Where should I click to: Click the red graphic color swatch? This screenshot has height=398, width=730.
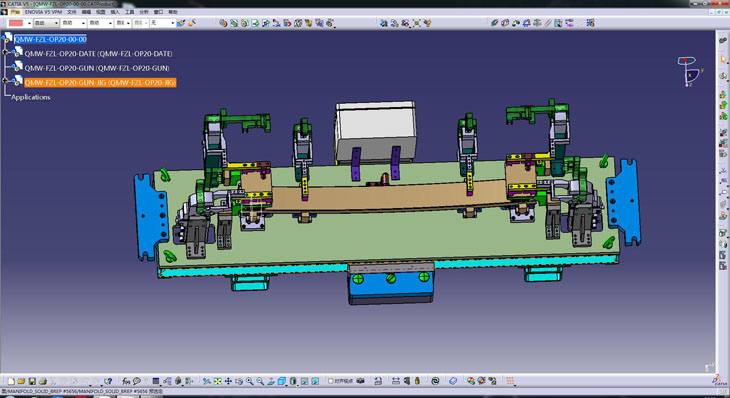tap(16, 23)
